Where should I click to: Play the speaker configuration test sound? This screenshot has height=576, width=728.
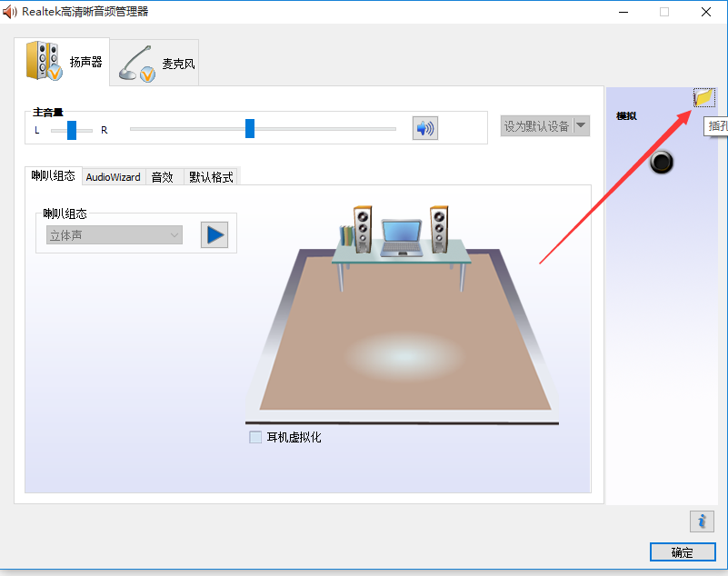tap(214, 235)
